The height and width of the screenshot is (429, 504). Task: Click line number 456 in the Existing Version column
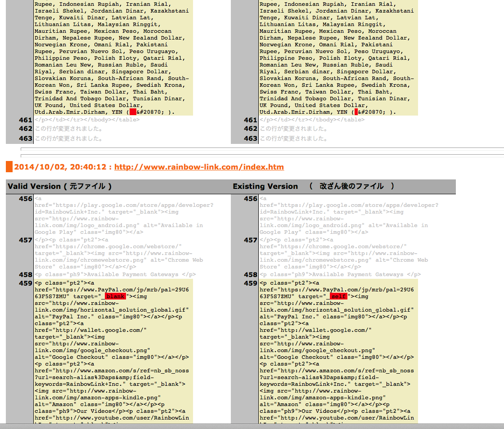[x=250, y=199]
